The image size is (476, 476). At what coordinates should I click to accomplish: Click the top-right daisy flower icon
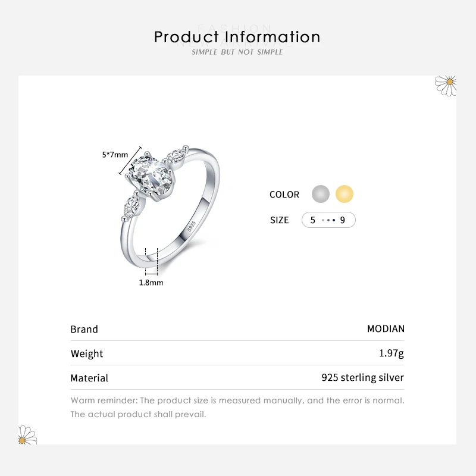click(445, 84)
